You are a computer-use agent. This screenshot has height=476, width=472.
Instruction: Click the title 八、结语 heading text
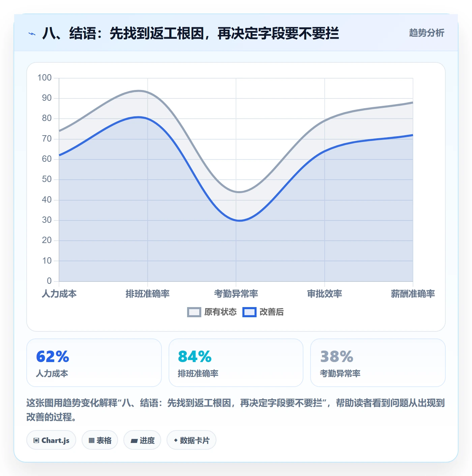pos(190,33)
